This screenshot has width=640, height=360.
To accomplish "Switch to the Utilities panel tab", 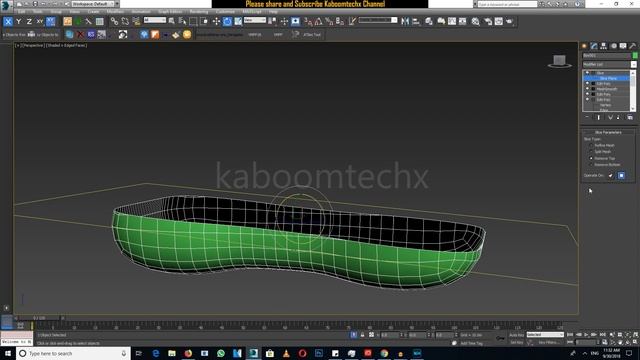I will [633, 46].
